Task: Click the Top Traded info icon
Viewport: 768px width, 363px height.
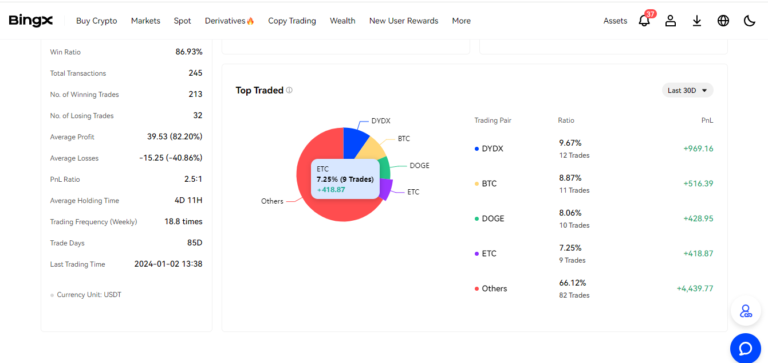Action: tap(289, 90)
